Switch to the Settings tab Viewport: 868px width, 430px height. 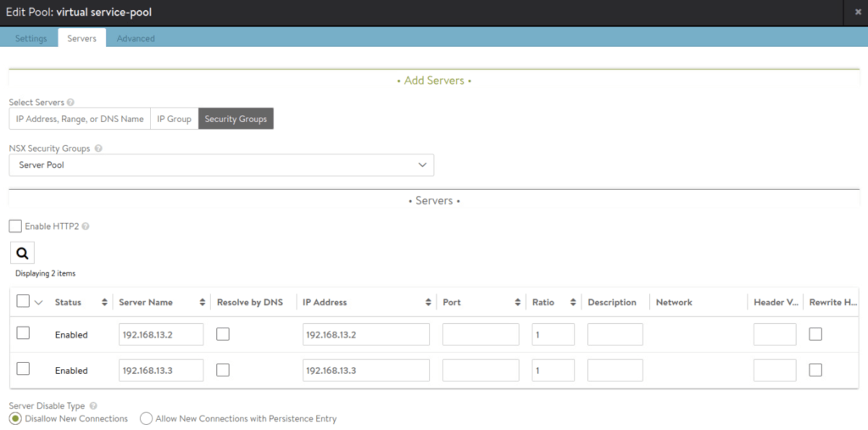coord(31,38)
